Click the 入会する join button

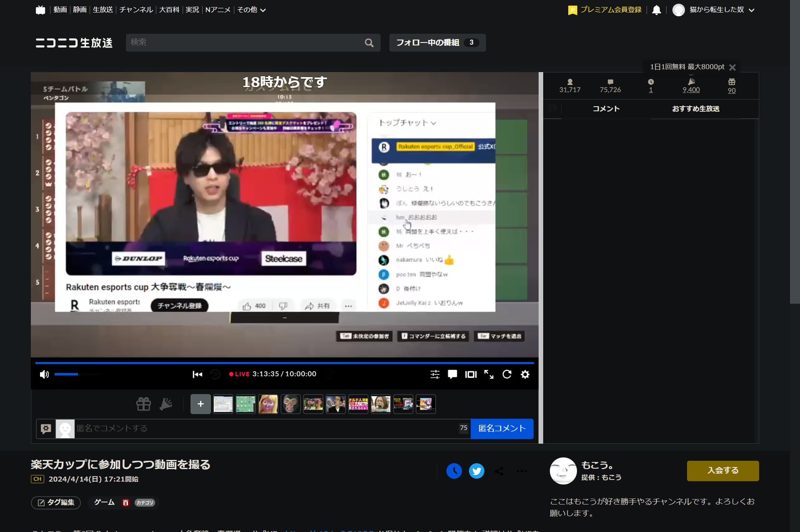(x=723, y=470)
